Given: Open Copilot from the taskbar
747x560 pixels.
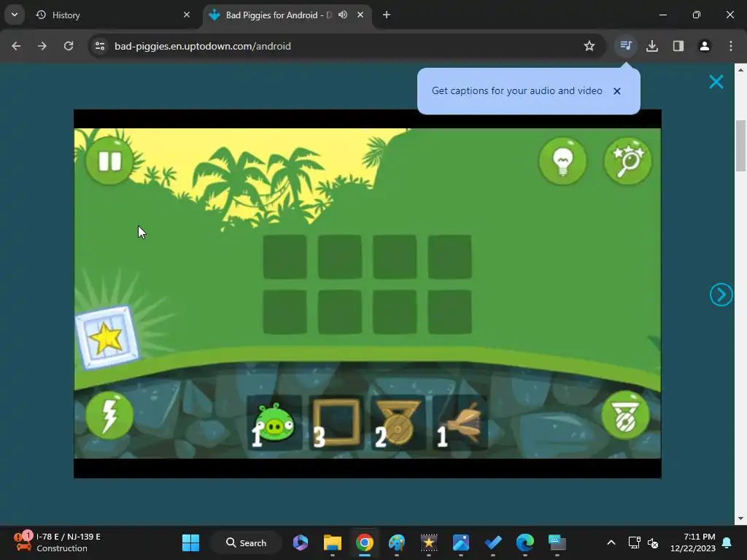Looking at the screenshot, I should [x=301, y=542].
